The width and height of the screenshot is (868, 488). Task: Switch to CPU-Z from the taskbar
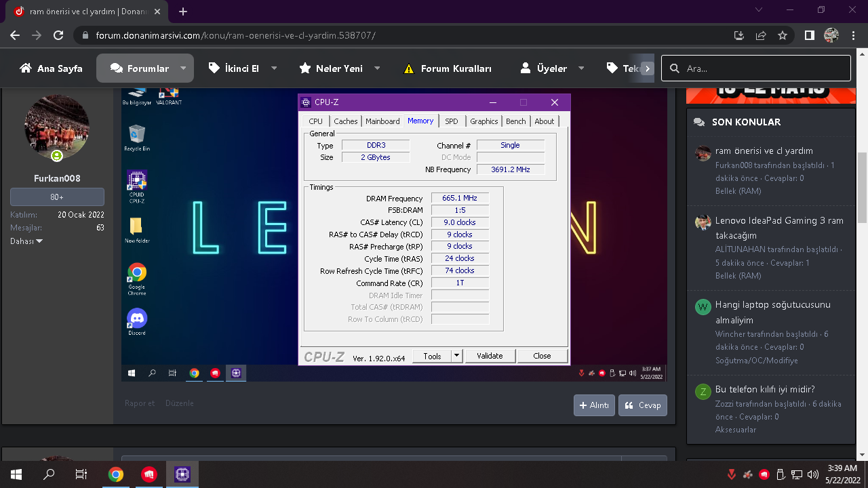pyautogui.click(x=182, y=474)
